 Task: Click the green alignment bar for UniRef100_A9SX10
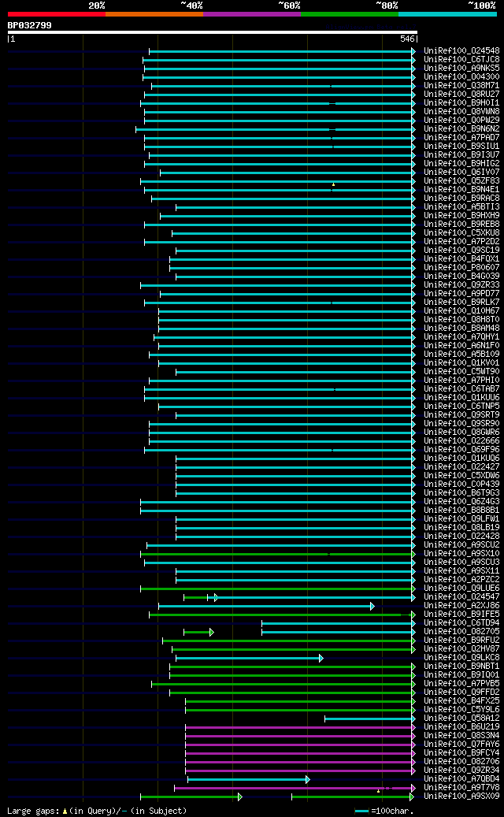tap(278, 554)
